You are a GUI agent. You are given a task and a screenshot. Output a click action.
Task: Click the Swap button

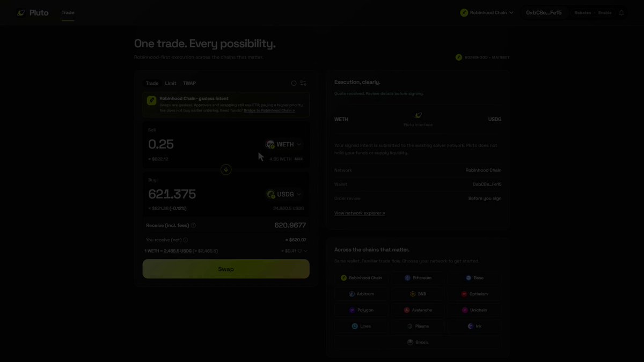point(226,269)
